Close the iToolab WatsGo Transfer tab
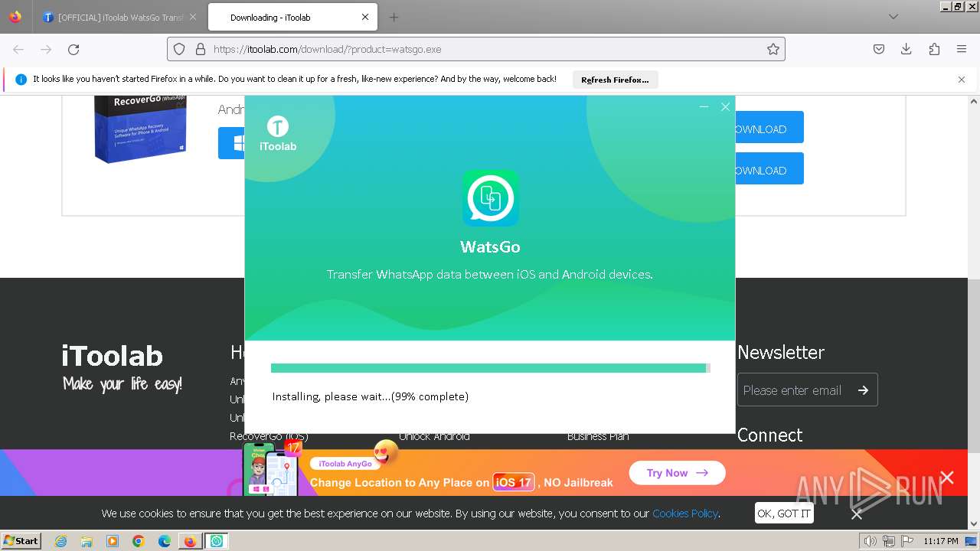This screenshot has height=551, width=980. click(x=192, y=17)
